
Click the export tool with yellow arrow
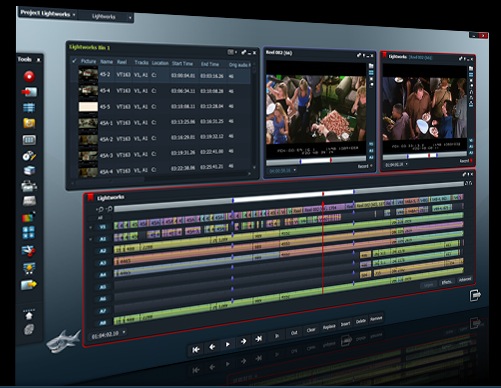(29, 285)
